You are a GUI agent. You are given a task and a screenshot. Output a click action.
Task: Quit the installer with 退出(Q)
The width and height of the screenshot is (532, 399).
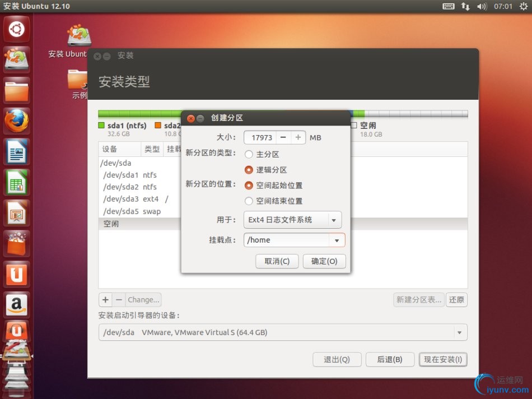[x=337, y=359]
